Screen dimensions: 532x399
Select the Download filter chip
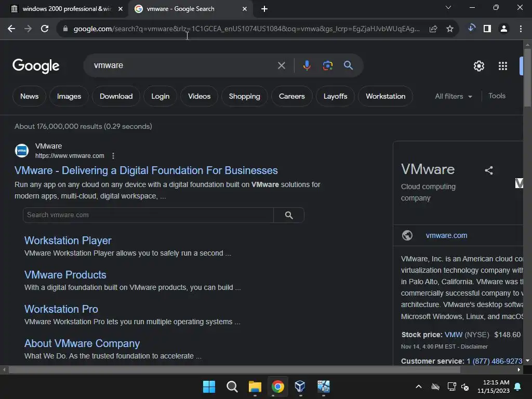point(116,96)
